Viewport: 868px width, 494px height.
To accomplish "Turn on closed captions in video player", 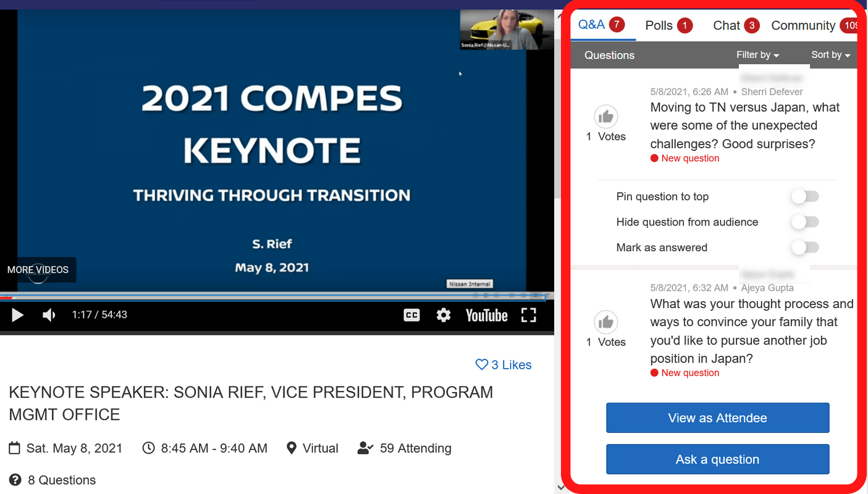I will (411, 316).
